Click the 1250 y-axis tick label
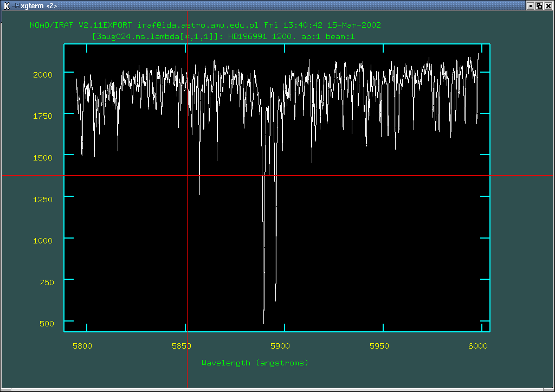555x392 pixels. tap(43, 199)
